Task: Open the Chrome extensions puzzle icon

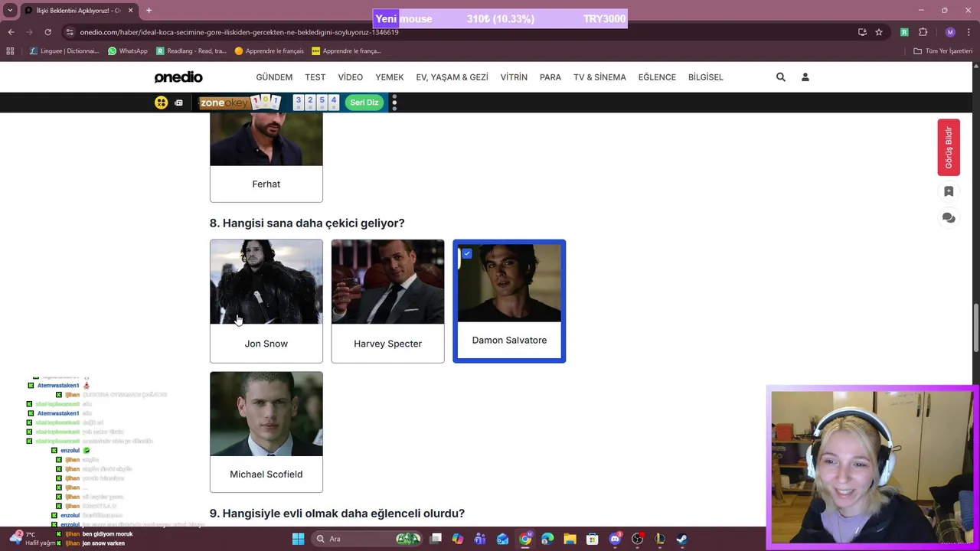Action: (x=923, y=32)
